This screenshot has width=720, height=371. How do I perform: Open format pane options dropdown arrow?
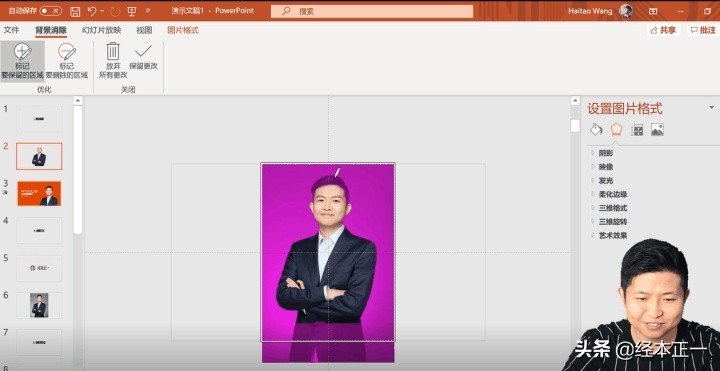[712, 108]
